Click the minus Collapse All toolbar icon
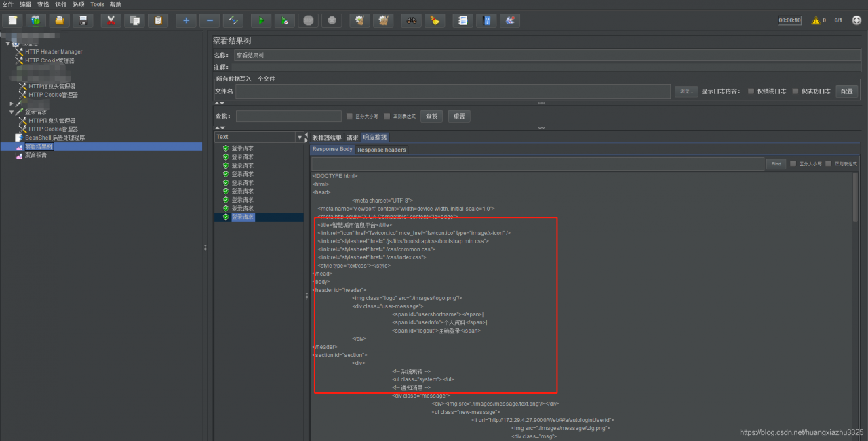The height and width of the screenshot is (441, 868). pos(210,20)
